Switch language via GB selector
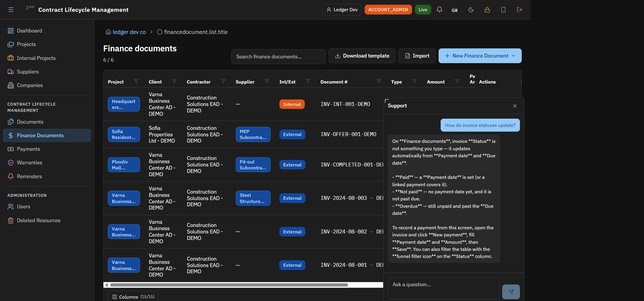This screenshot has height=301, width=644. (x=455, y=10)
